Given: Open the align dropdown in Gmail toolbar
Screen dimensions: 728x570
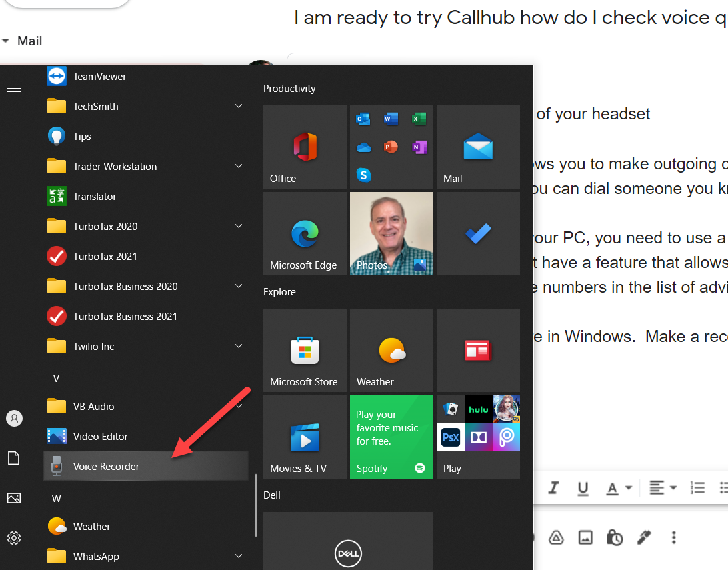Looking at the screenshot, I should (663, 488).
